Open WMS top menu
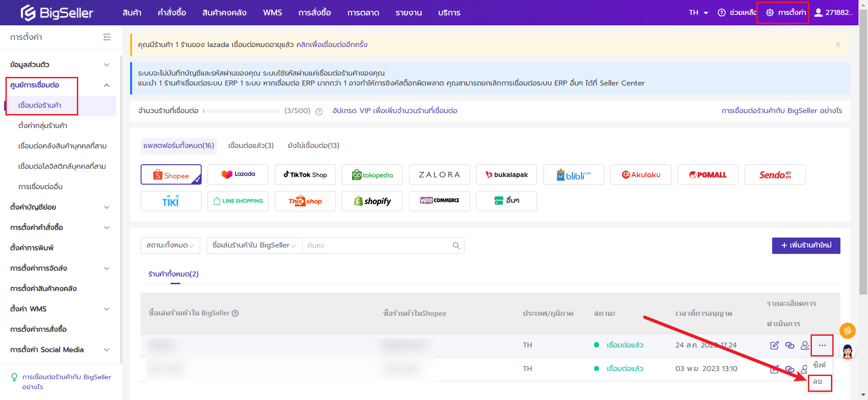 pos(273,13)
